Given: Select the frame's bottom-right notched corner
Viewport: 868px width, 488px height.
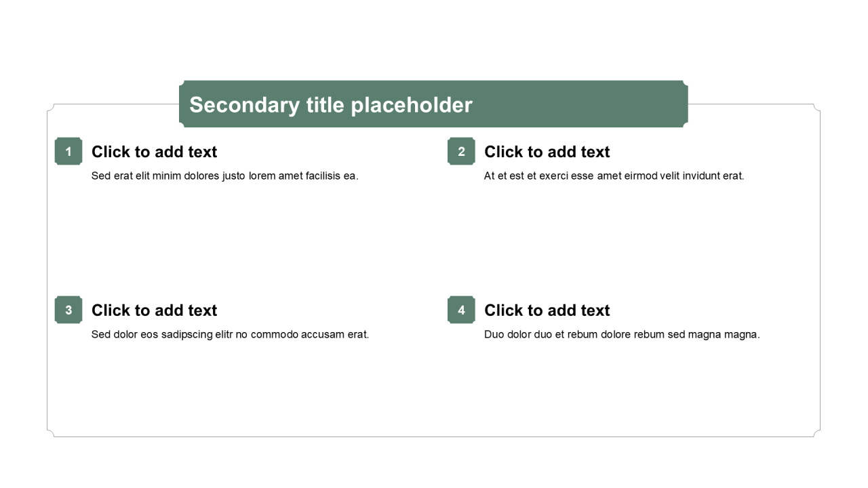Looking at the screenshot, I should (817, 433).
